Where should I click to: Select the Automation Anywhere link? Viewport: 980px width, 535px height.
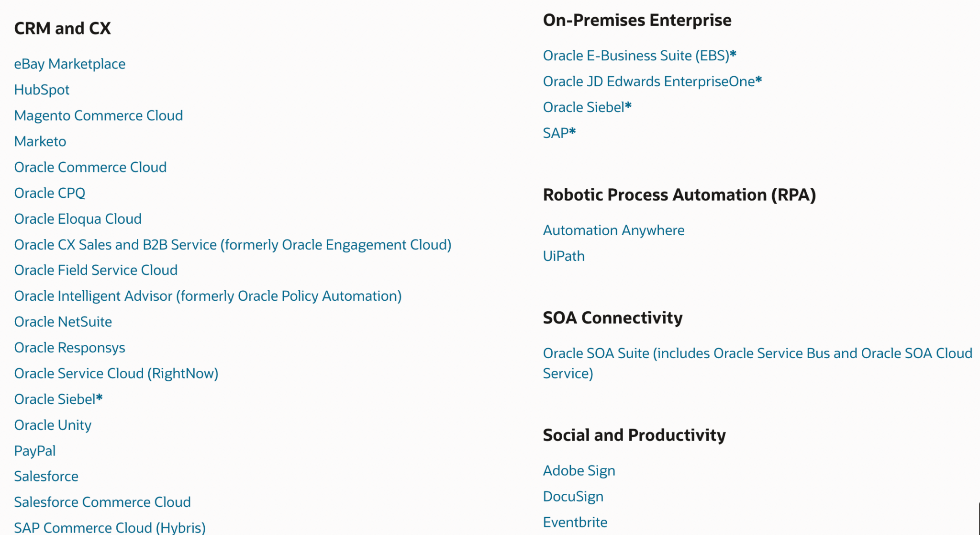(x=613, y=230)
